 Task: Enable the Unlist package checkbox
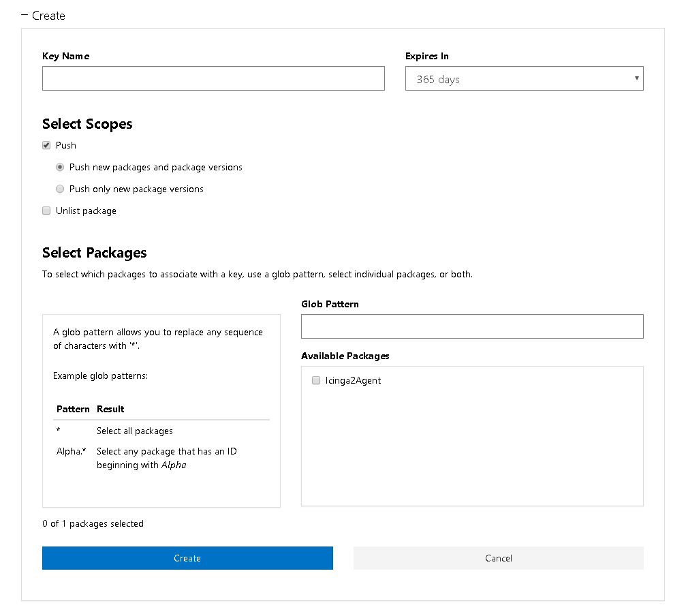[x=47, y=211]
